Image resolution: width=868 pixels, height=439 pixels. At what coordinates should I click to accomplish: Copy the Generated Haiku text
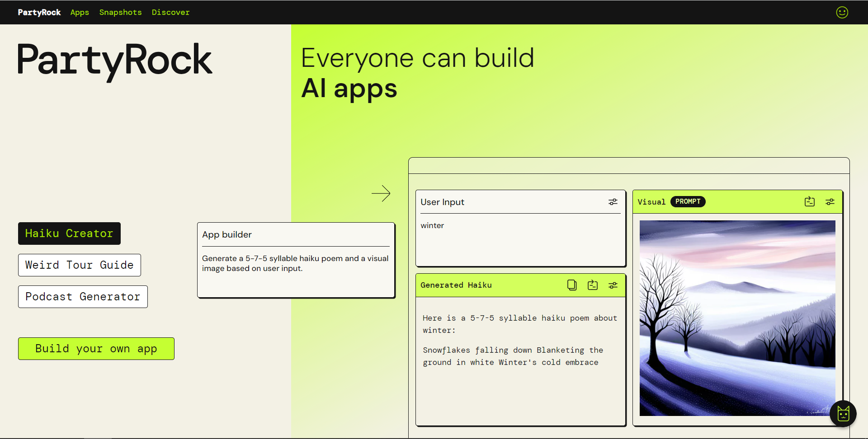pos(572,285)
